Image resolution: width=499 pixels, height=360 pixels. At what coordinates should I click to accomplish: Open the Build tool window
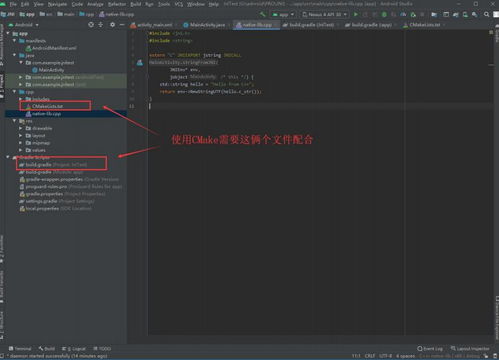point(47,348)
